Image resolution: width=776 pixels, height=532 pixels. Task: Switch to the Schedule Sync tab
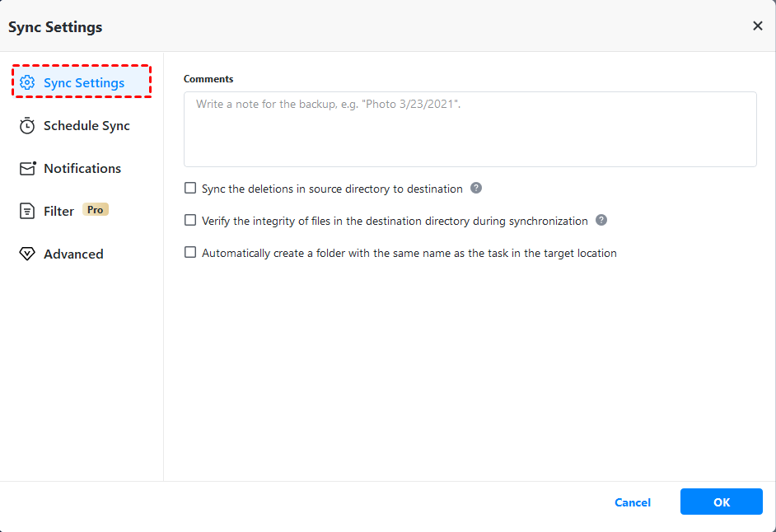pyautogui.click(x=86, y=126)
